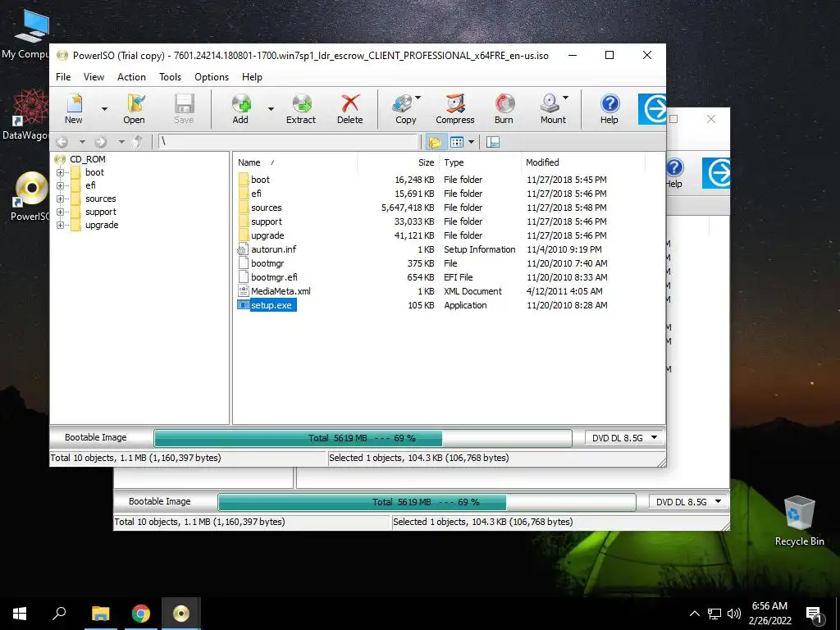This screenshot has height=630, width=840.
Task: Open the back history dropdown arrow
Action: (82, 142)
